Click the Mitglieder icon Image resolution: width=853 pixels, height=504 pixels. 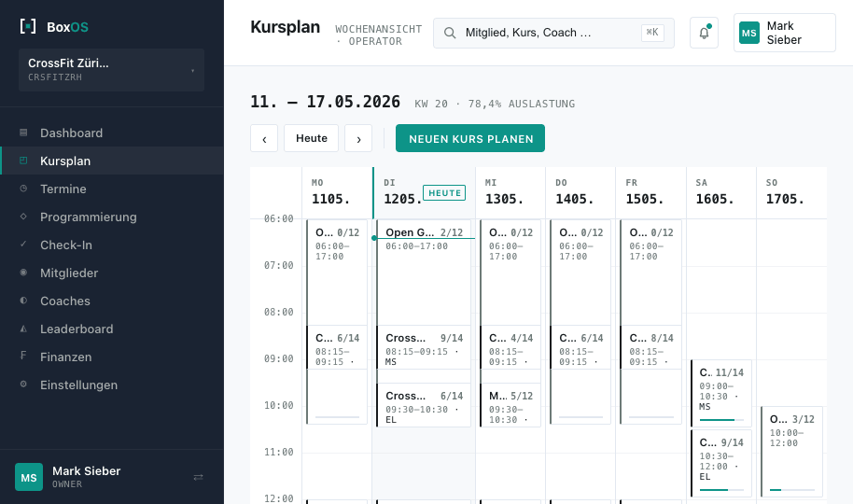(x=23, y=273)
